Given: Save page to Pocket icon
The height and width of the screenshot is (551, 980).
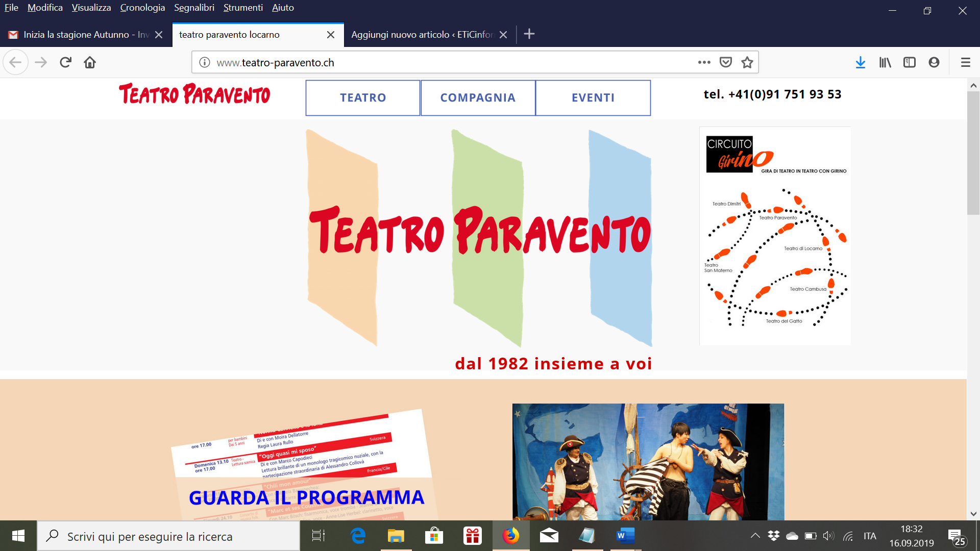Looking at the screenshot, I should tap(726, 62).
